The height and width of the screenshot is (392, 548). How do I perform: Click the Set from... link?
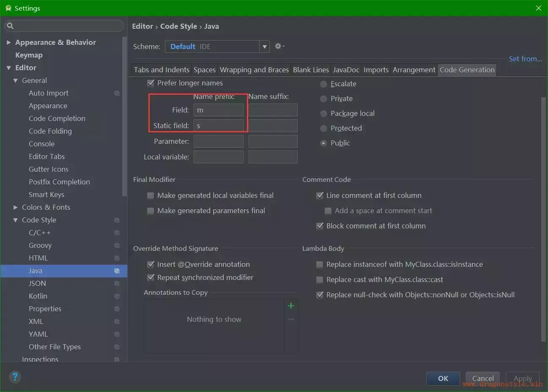pyautogui.click(x=525, y=59)
